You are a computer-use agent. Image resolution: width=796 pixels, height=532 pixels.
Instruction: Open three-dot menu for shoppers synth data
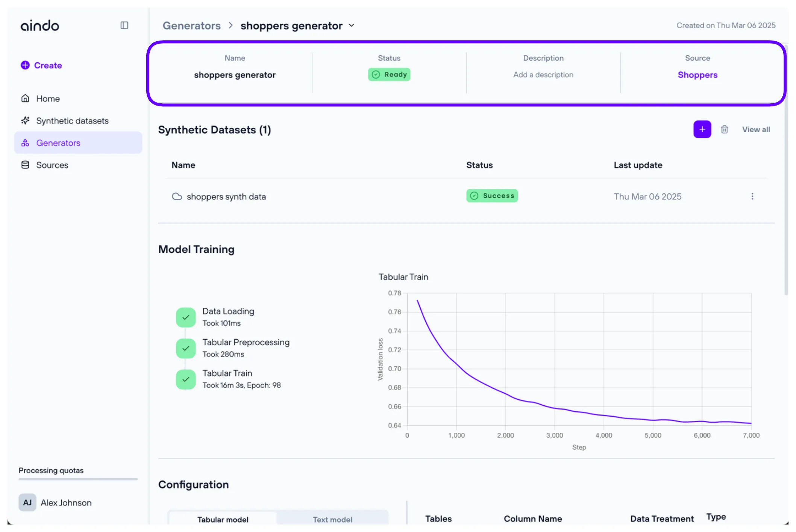[752, 196]
